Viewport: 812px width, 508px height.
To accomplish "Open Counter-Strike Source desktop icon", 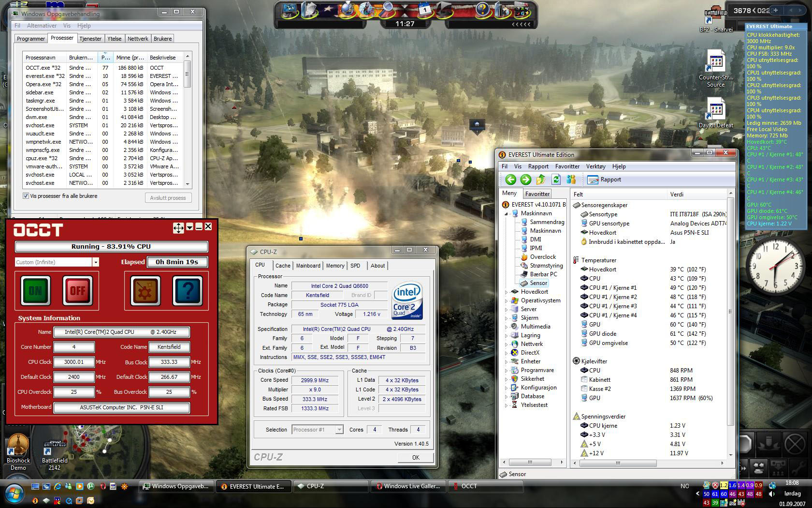I will [716, 69].
